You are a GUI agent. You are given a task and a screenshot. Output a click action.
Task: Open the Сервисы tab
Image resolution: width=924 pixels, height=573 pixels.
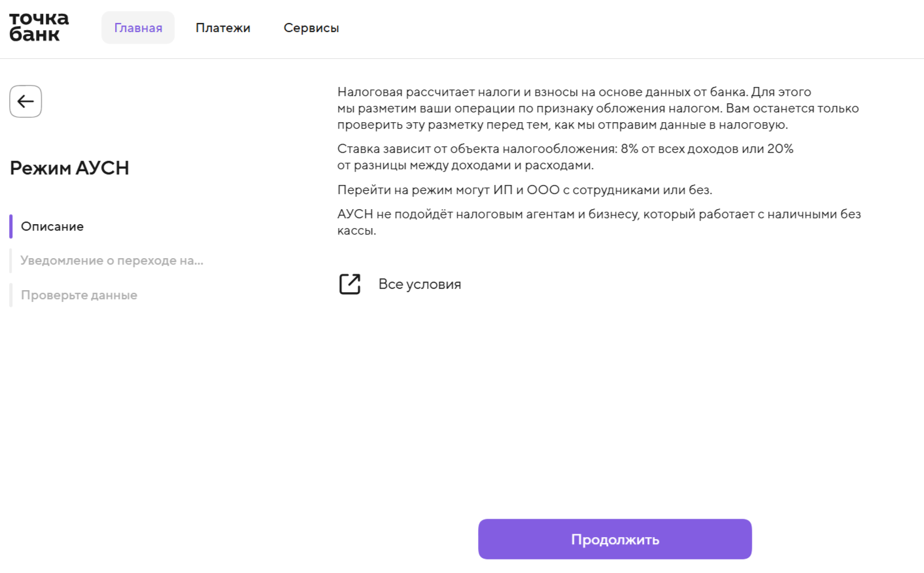pos(311,28)
